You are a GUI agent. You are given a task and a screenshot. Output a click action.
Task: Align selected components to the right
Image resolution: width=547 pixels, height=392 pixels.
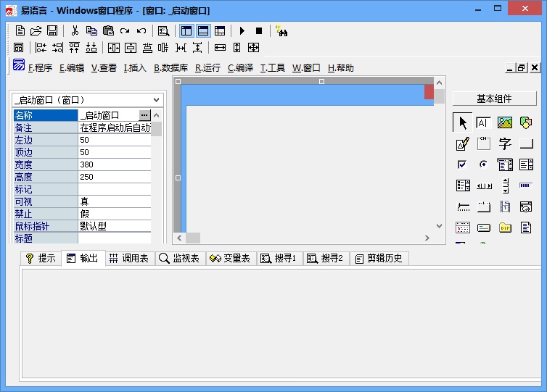[x=57, y=47]
